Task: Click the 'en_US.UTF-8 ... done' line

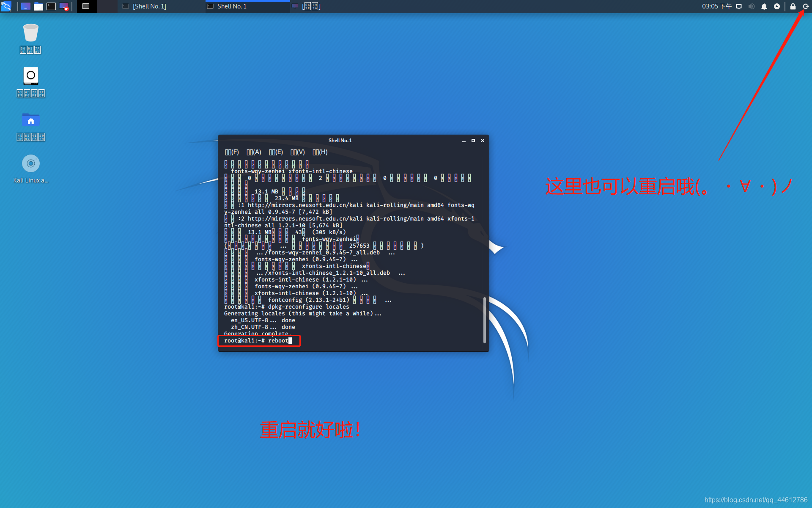Action: pyautogui.click(x=263, y=320)
